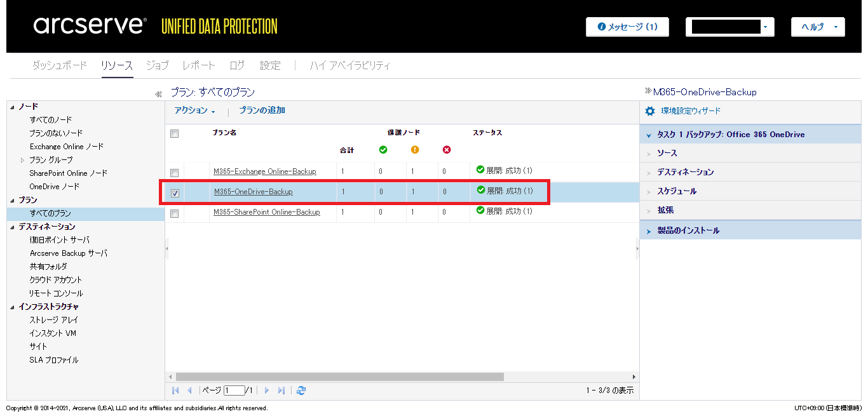Go to first page arrow icon

coord(175,391)
